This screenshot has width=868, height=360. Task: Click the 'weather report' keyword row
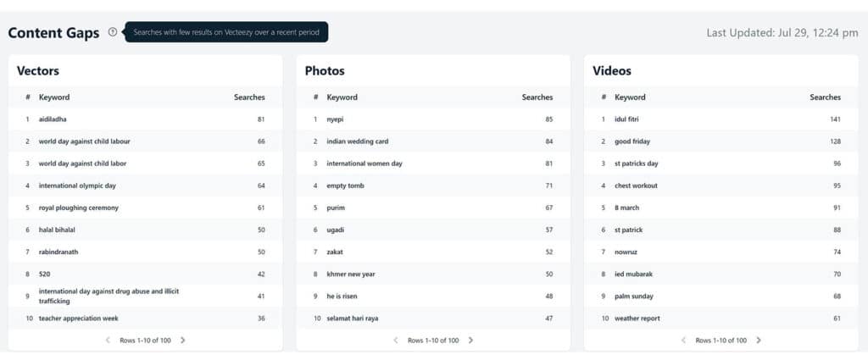[x=721, y=318]
